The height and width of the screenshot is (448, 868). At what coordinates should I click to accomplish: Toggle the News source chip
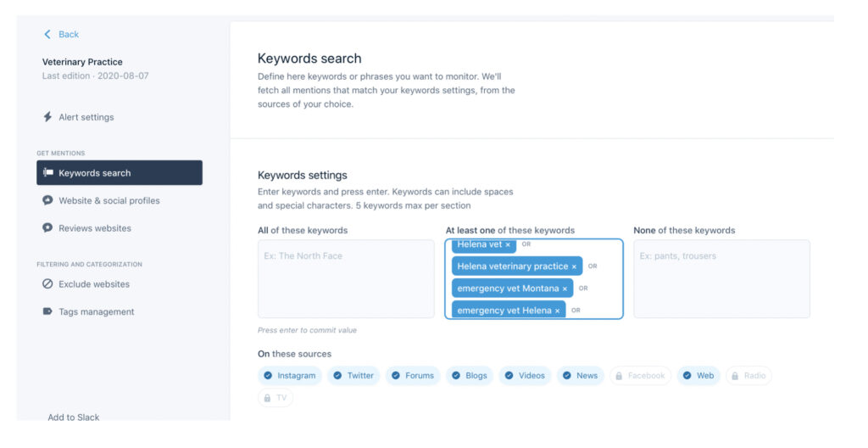[580, 375]
